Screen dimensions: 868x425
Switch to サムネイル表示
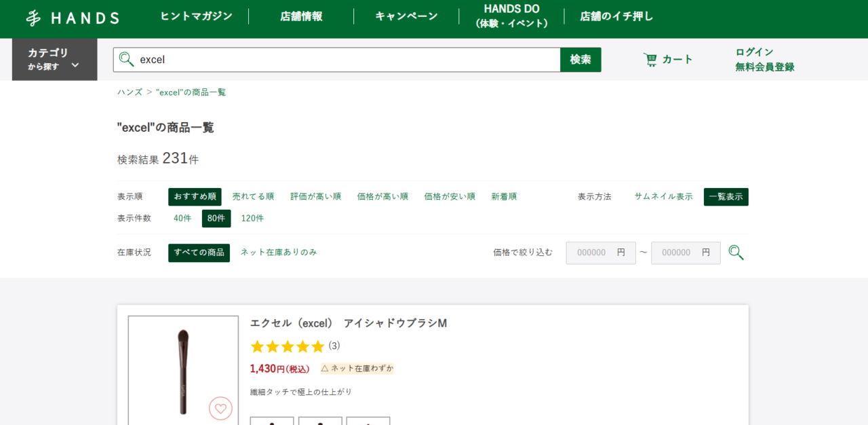click(x=663, y=197)
